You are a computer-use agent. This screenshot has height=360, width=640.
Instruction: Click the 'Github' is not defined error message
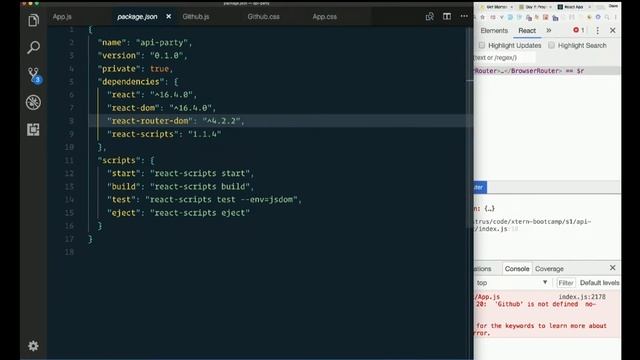click(x=536, y=304)
